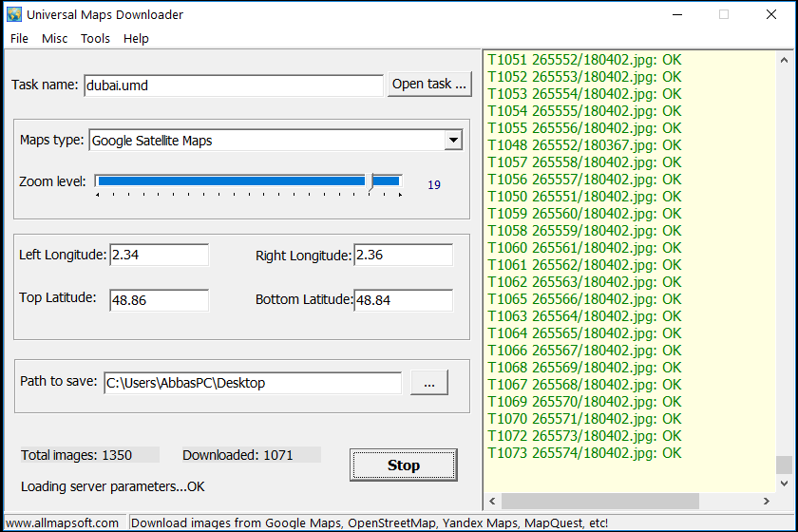Screen dimensions: 798x532
Task: Open the Tools menu
Action: (x=95, y=39)
